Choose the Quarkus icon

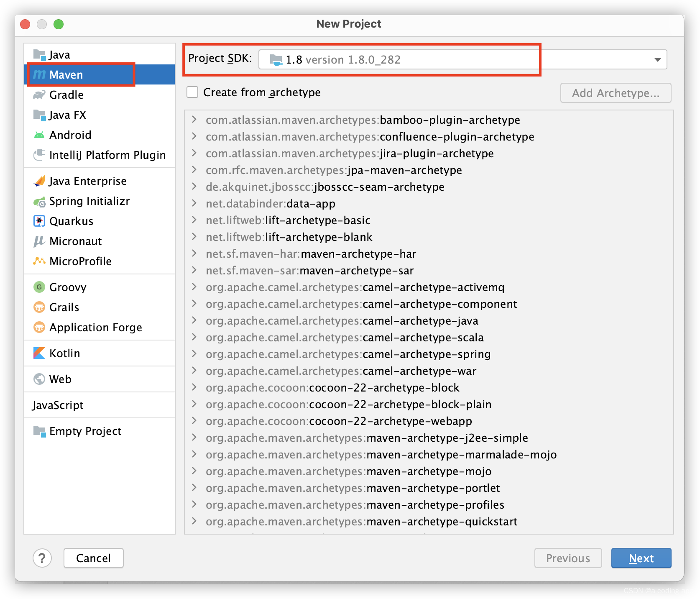pos(39,221)
